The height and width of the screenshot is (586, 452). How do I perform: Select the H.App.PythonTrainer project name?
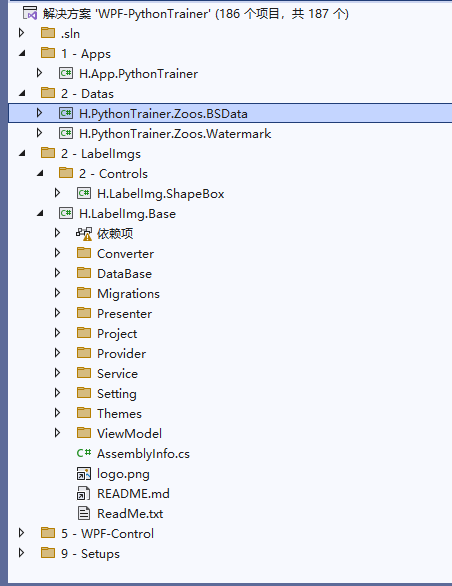(138, 74)
